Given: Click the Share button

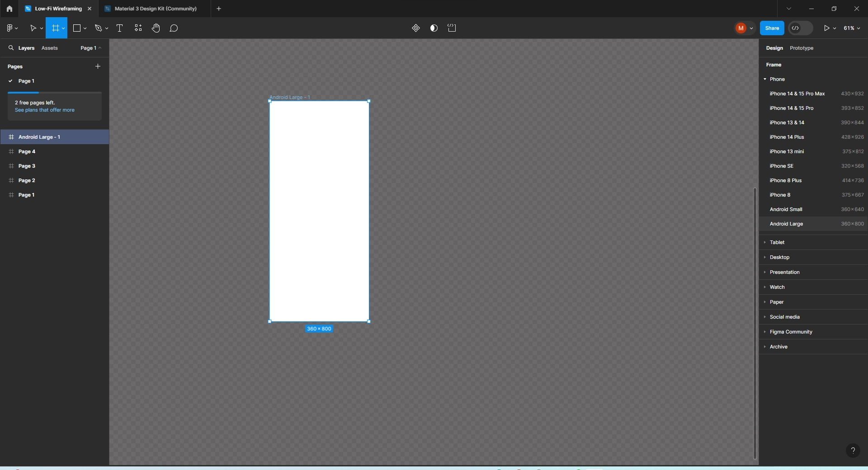Looking at the screenshot, I should point(772,28).
